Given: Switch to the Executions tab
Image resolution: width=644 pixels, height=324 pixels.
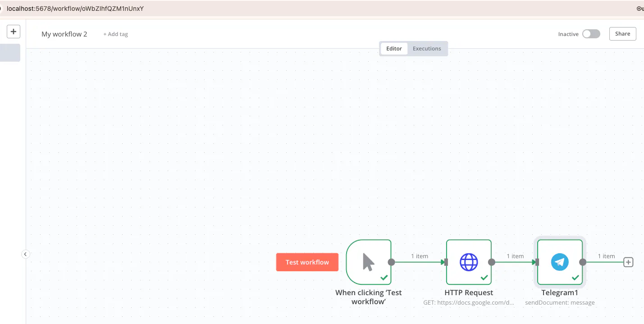Looking at the screenshot, I should click(427, 49).
